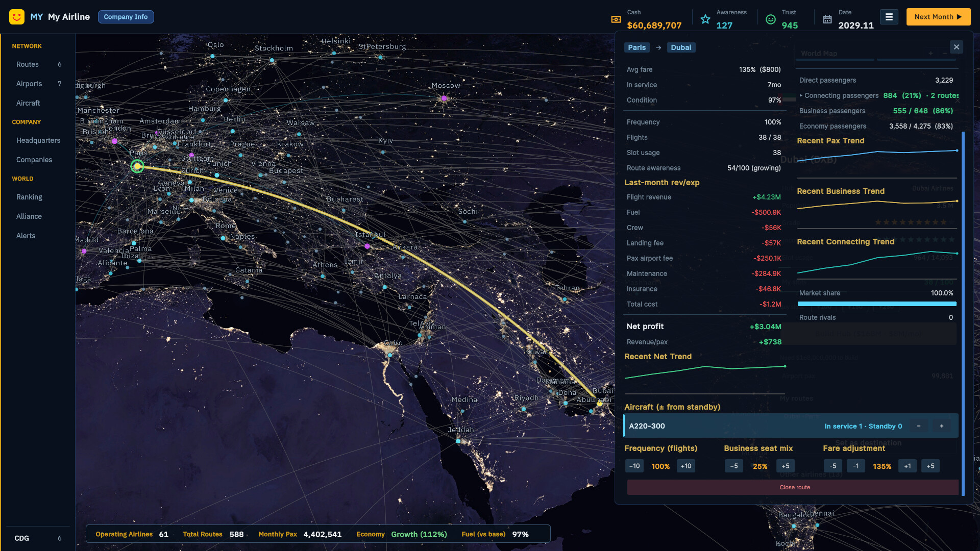
Task: Click the Jeddah airport dot
Action: [x=458, y=441]
